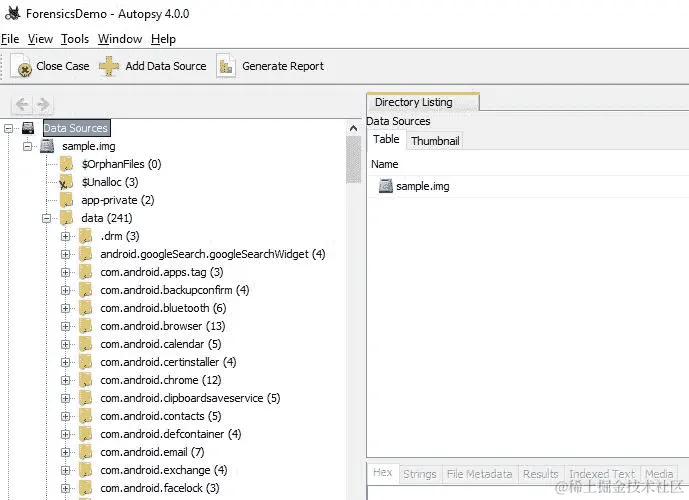689x500 pixels.
Task: Open the Tools menu
Action: tap(75, 39)
